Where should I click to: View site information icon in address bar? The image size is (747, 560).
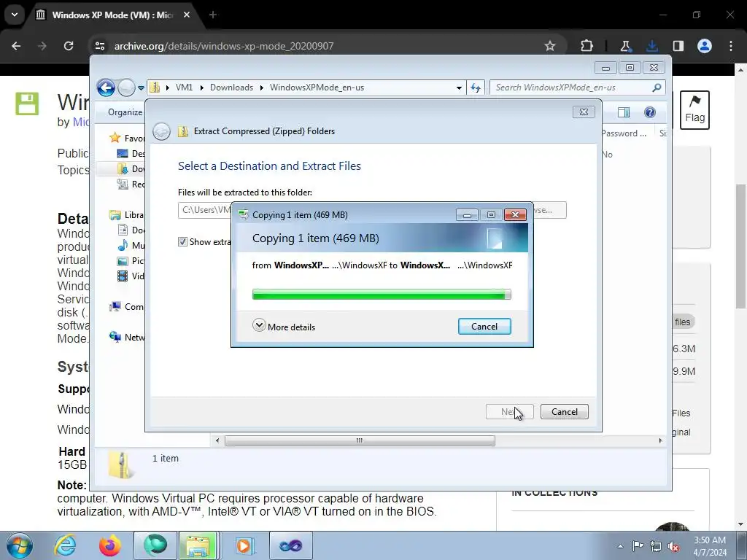99,46
